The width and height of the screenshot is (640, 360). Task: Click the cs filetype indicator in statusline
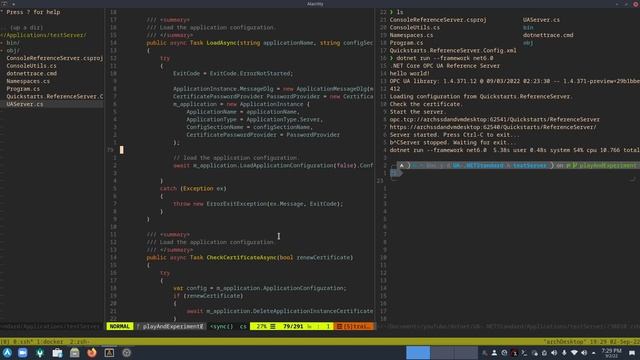click(243, 327)
